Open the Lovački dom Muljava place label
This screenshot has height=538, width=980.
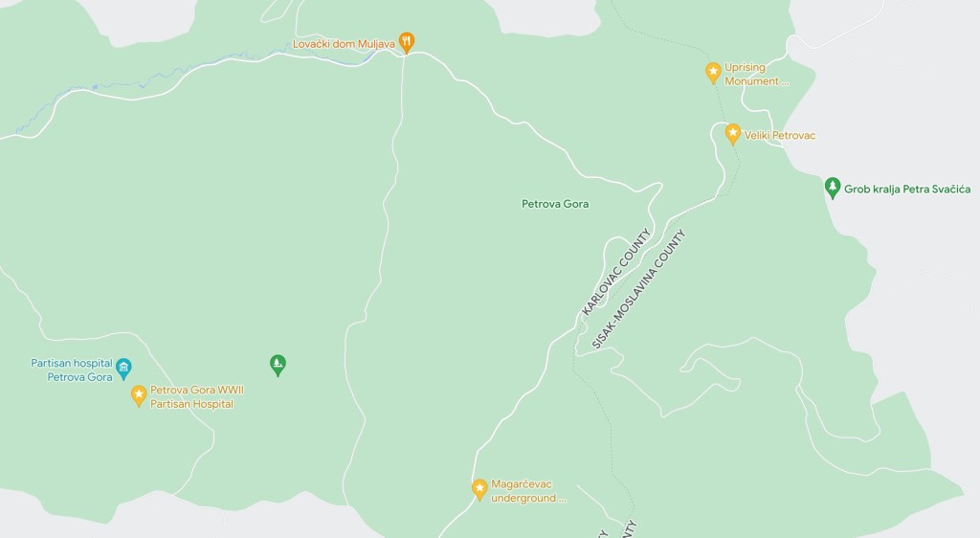(x=344, y=44)
